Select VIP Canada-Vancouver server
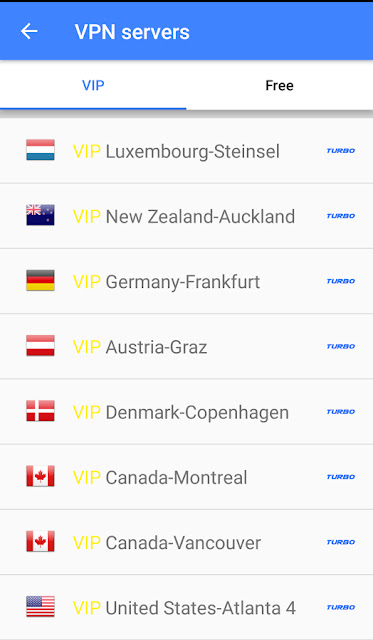Screen dimensions: 373x640 [x=186, y=542]
